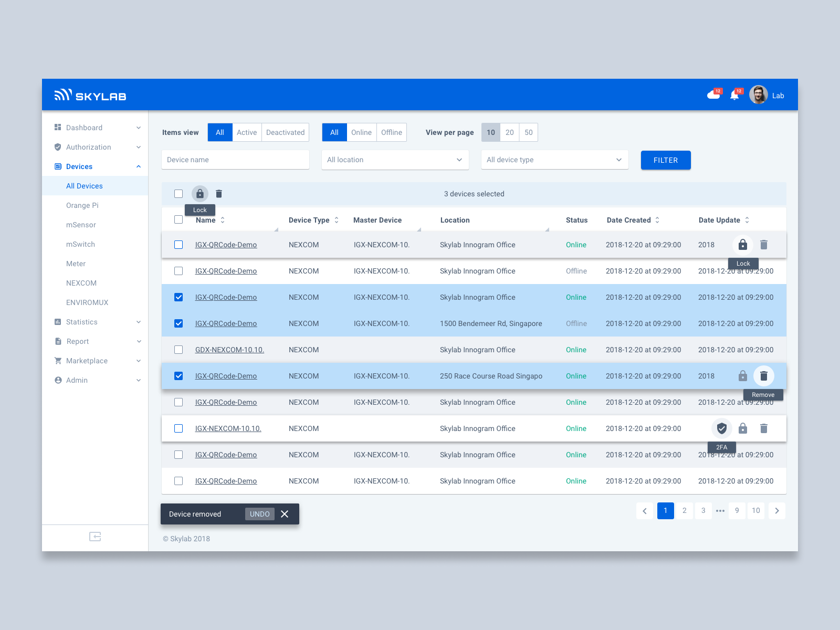
Task: Click the FILTER button
Action: click(665, 160)
